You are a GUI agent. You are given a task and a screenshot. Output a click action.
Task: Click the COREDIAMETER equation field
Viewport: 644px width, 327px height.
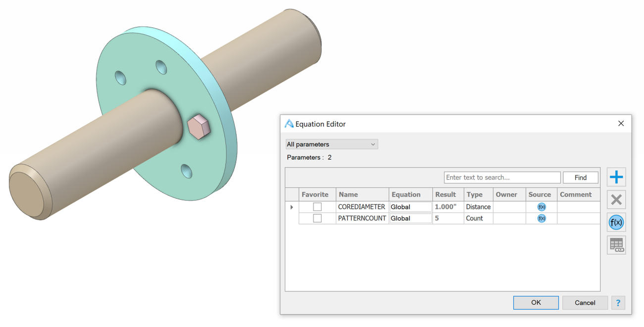411,207
